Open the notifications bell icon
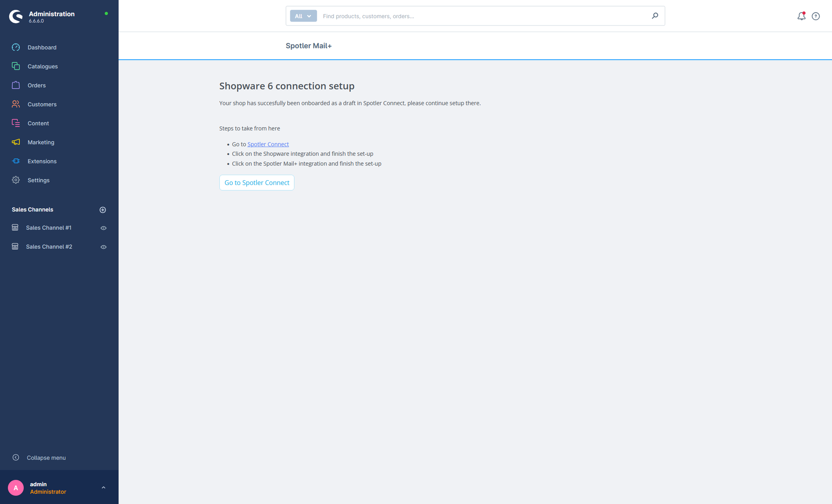The width and height of the screenshot is (832, 504). (801, 16)
